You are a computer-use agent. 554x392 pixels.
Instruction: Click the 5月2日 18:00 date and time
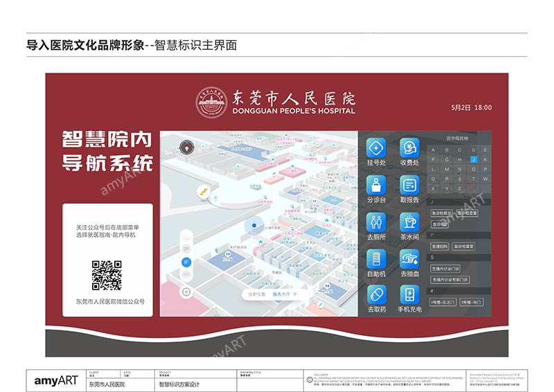(472, 107)
